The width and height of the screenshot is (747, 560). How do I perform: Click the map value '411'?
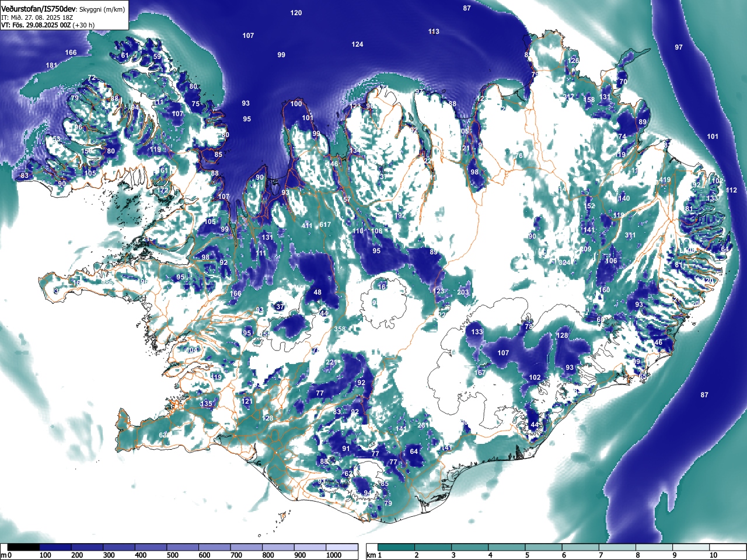[307, 226]
